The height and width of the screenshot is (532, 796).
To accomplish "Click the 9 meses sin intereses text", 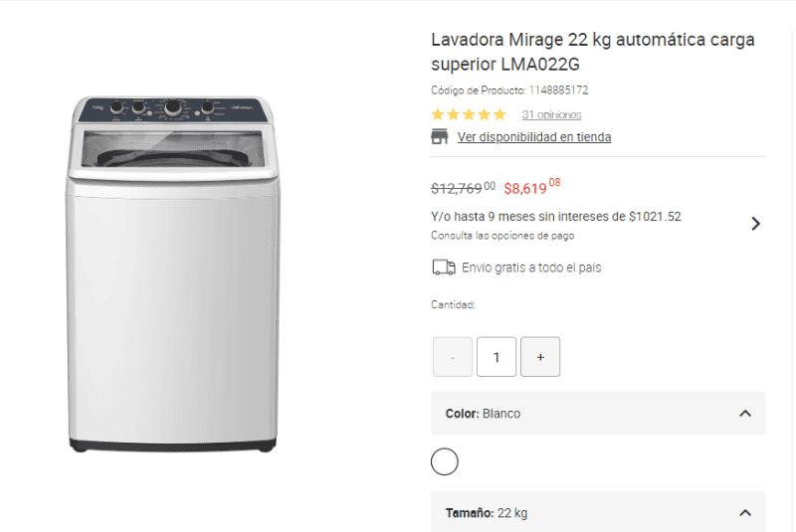I will 556,216.
